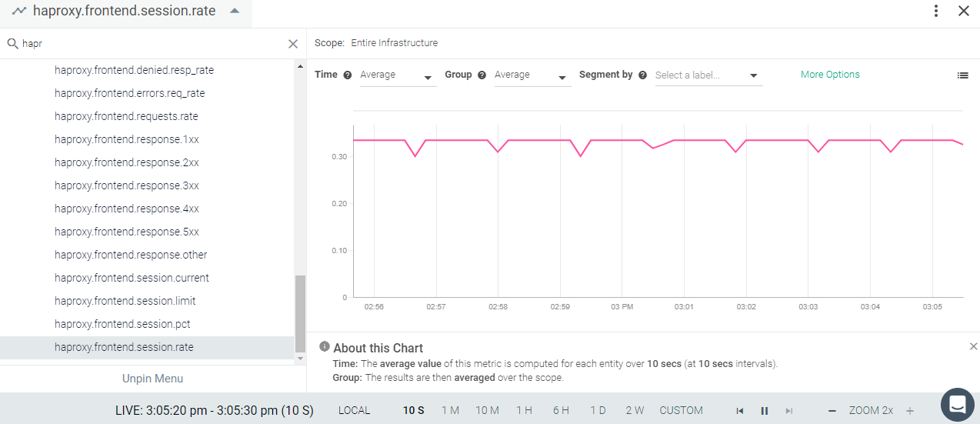Click the help icon next to Segment by
Viewport: 980px width, 424px height.
click(x=642, y=75)
